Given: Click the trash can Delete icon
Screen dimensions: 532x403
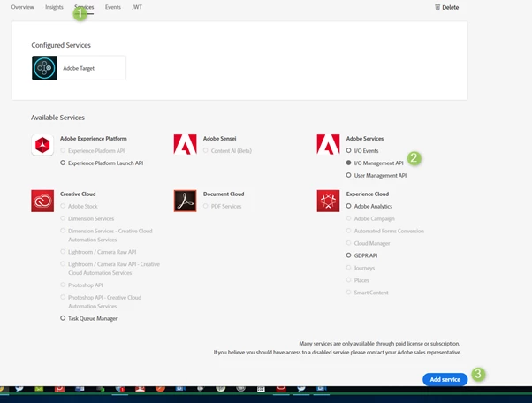Looking at the screenshot, I should [437, 7].
